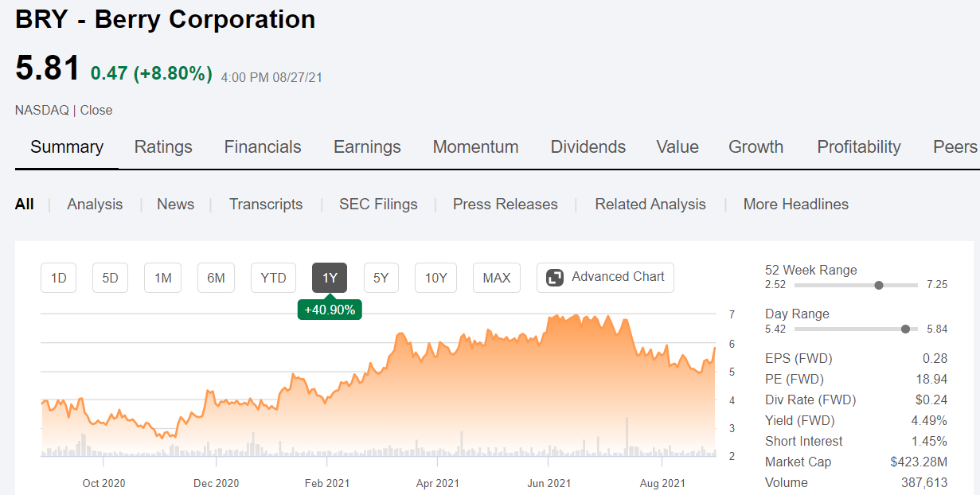Click the Day Range slider marker
The height and width of the screenshot is (495, 980).
point(904,328)
